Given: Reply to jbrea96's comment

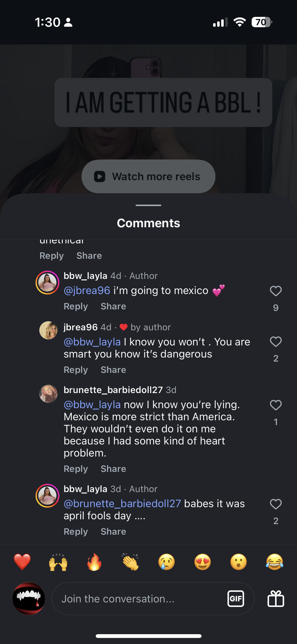Looking at the screenshot, I should [x=76, y=370].
